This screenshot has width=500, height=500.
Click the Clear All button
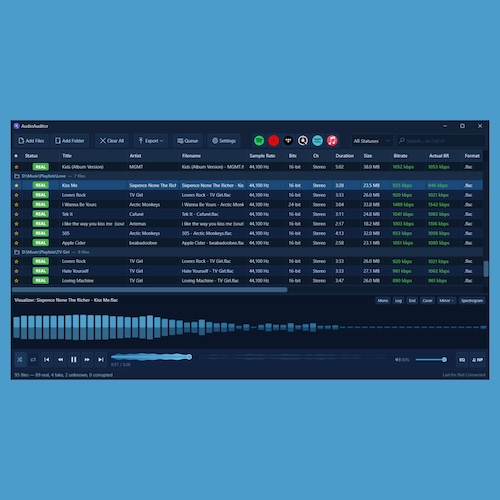[112, 141]
